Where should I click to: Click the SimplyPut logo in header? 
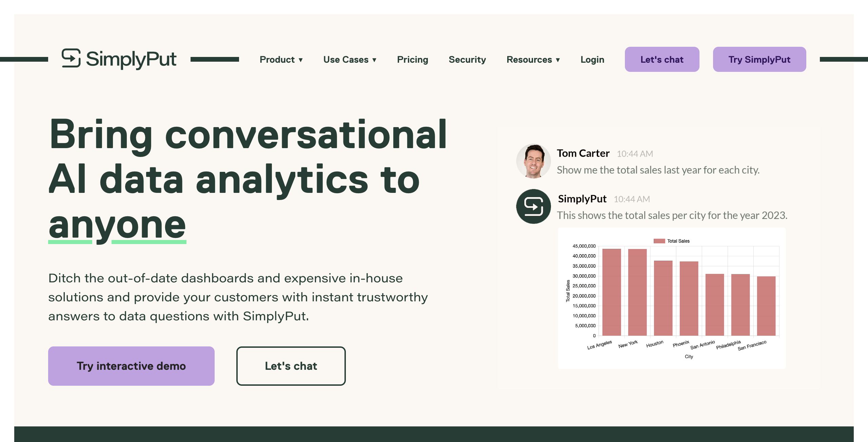[119, 59]
